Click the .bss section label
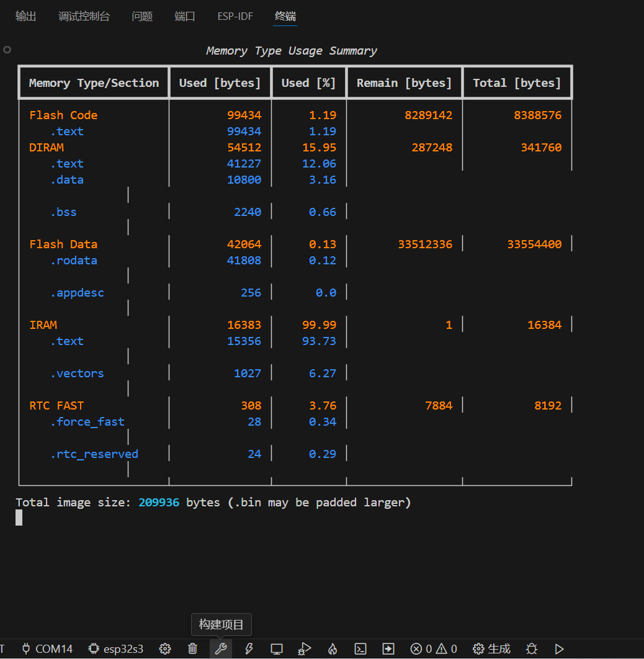This screenshot has width=644, height=659. pyautogui.click(x=63, y=212)
